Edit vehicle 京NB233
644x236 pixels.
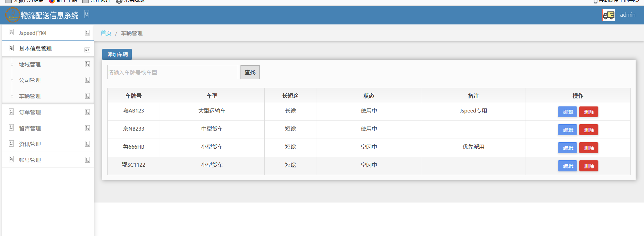coord(568,130)
